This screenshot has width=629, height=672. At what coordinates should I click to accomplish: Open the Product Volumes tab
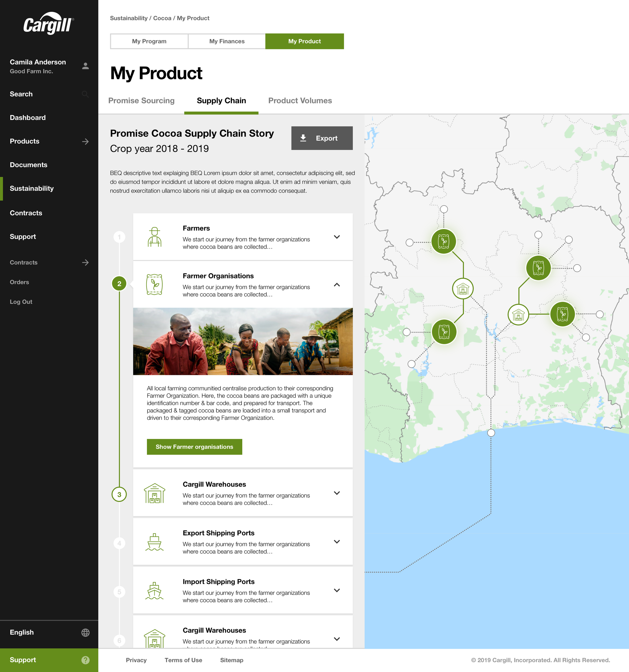coord(300,101)
